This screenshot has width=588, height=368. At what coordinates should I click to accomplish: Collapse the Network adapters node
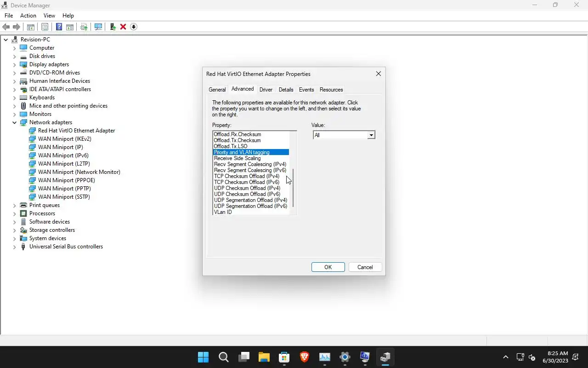coord(14,122)
